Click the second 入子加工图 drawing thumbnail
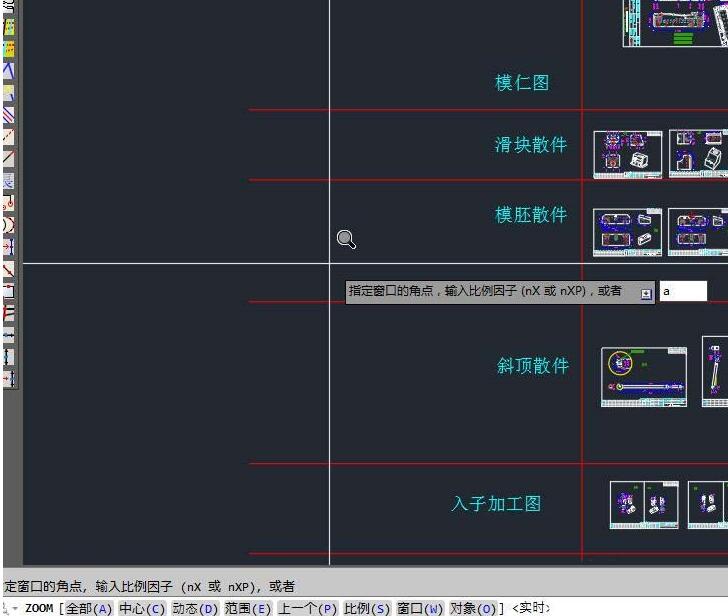The height and width of the screenshot is (616, 728). click(x=708, y=505)
